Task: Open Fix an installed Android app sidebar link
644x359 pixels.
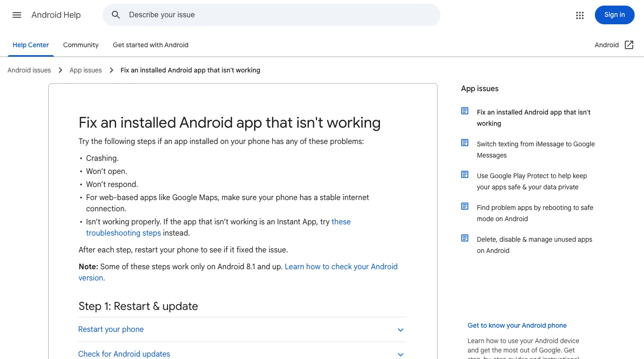Action: click(x=534, y=118)
